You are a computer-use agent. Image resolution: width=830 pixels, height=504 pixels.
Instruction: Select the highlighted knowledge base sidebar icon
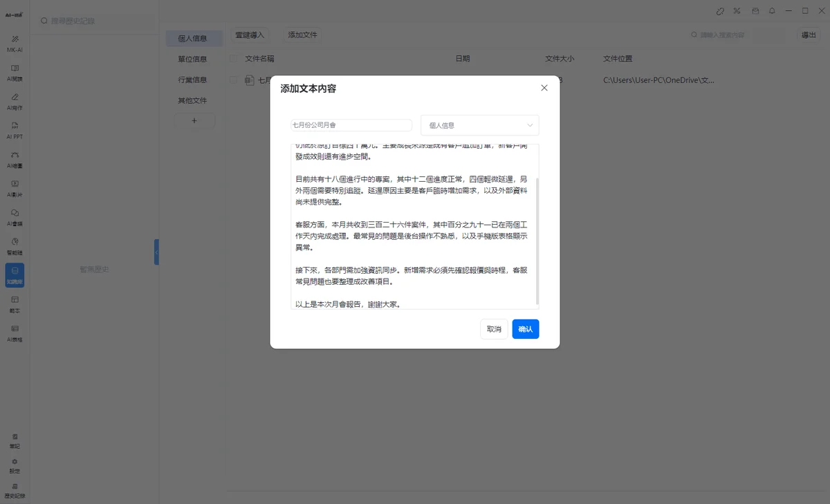[x=15, y=275]
